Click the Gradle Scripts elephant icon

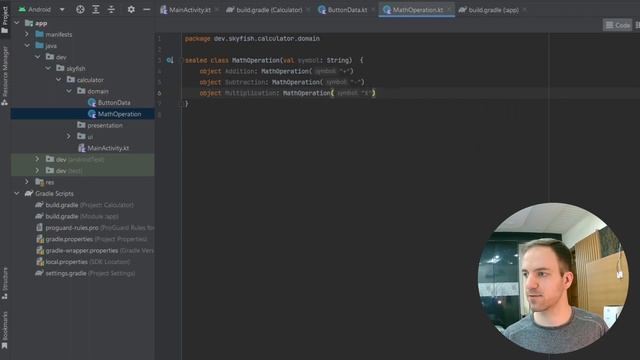[x=29, y=193]
